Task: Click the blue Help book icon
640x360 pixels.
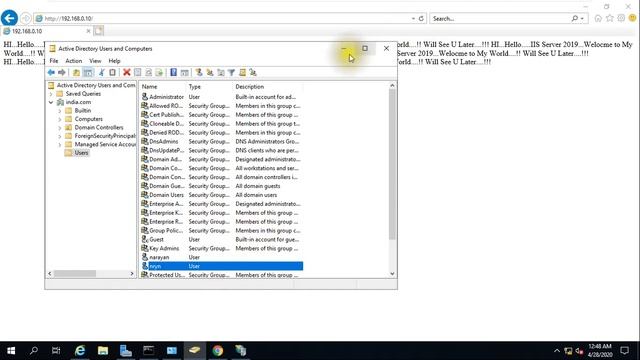Action: [173, 73]
